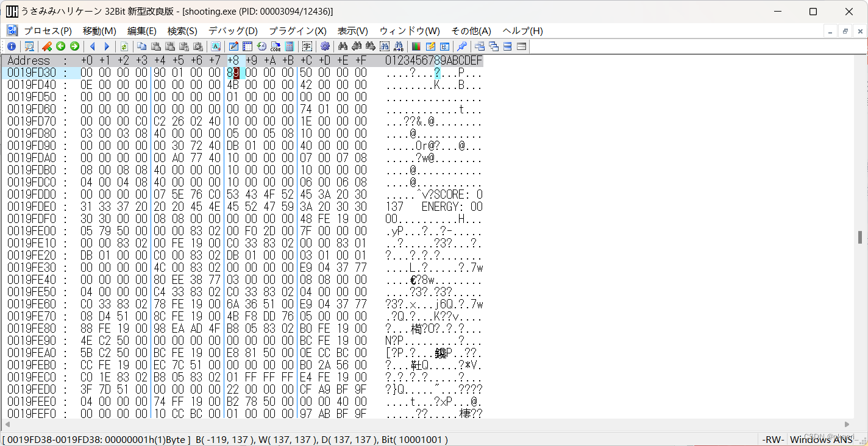Viewport: 868px width, 446px height.
Task: Click the document icon left of プロセス menu
Action: 12,30
